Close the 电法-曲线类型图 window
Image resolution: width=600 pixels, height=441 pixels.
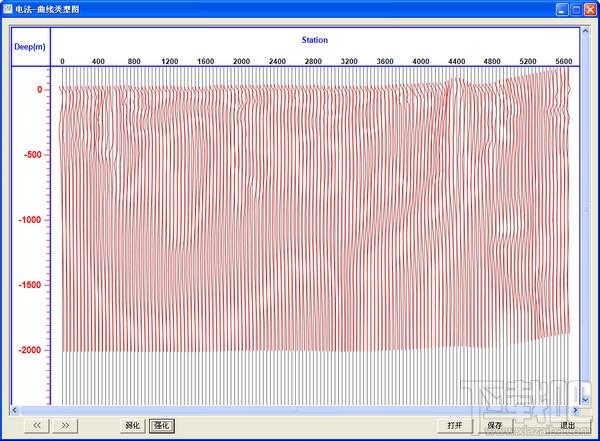(590, 9)
